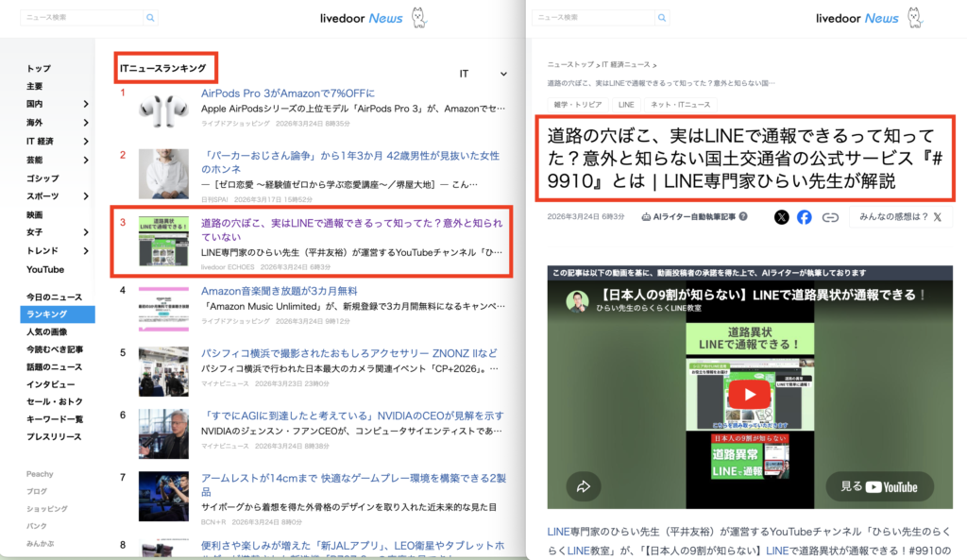The width and height of the screenshot is (967, 560).
Task: Expand the スポーツ sidebar submenu
Action: point(86,196)
